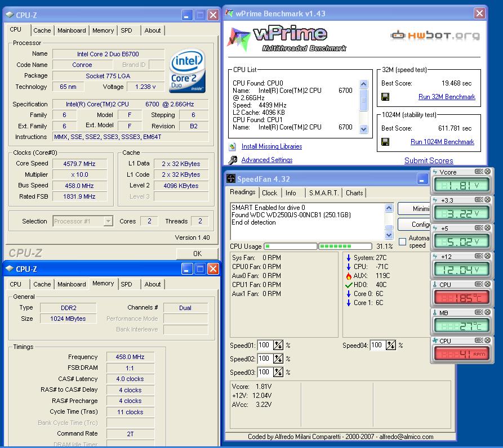
Task: Open settings icon on the CPU temperature gadget
Action: coord(479,284)
